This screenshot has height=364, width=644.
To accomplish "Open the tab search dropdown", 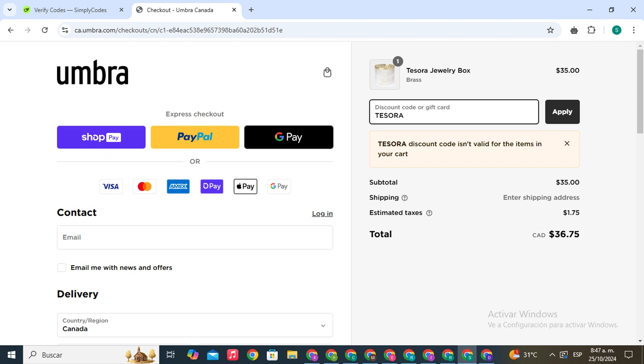I will pyautogui.click(x=9, y=9).
